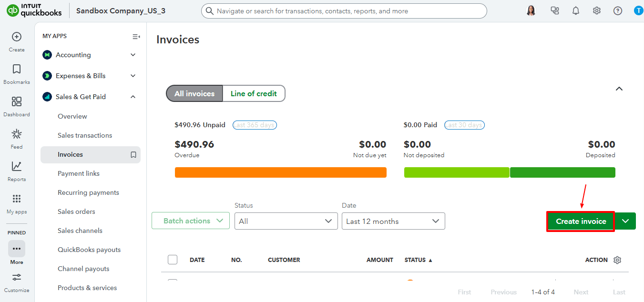Click the Feed icon in the sidebar
This screenshot has width=644, height=302.
coord(17,135)
